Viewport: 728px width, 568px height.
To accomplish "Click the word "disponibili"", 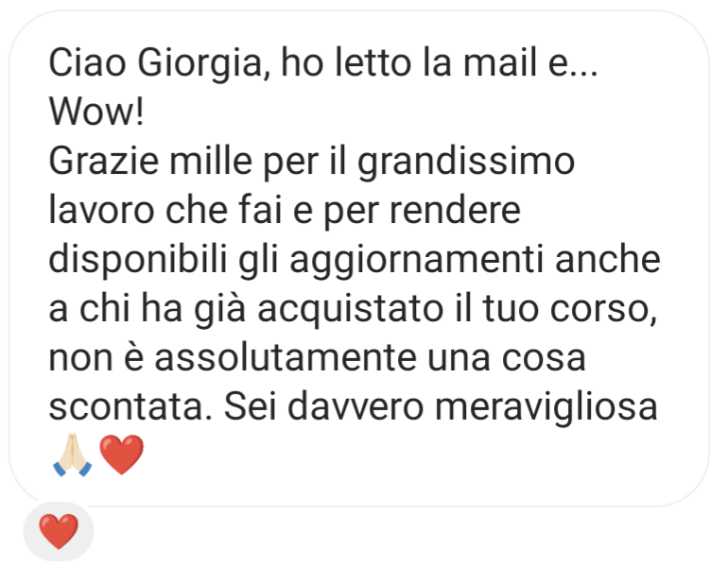I will 138,261.
